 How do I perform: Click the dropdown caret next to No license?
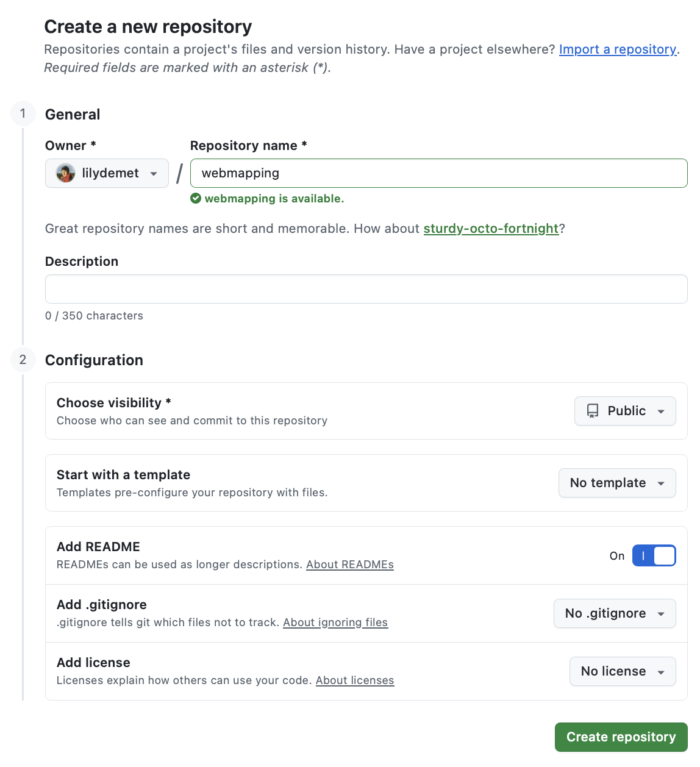661,672
